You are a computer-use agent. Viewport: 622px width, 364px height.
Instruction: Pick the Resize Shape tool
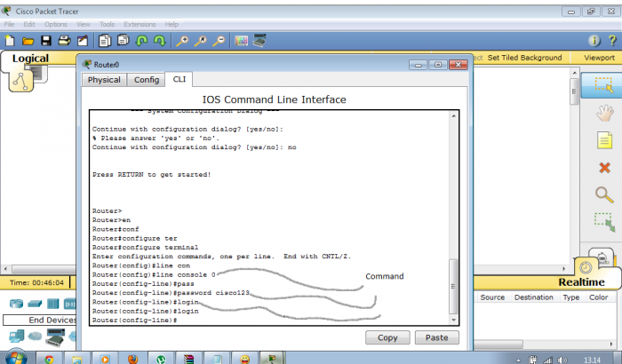tap(604, 223)
